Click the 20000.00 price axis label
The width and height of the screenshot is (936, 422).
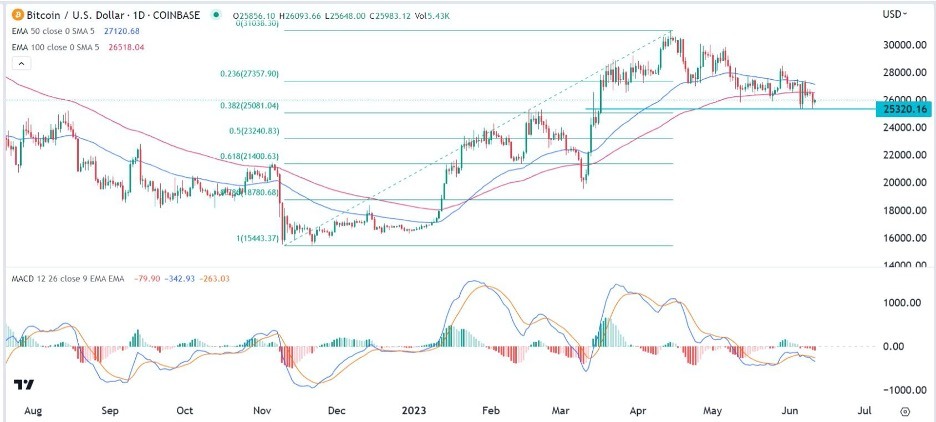[905, 183]
